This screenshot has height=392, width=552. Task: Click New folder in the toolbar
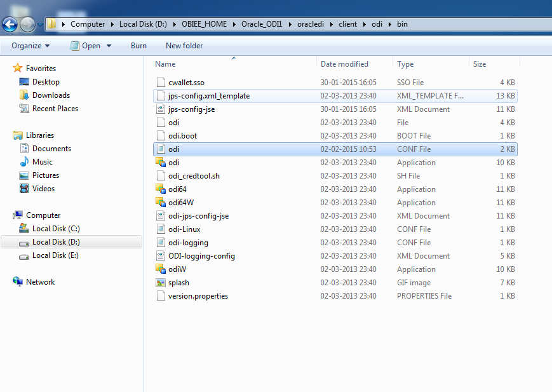click(x=184, y=46)
